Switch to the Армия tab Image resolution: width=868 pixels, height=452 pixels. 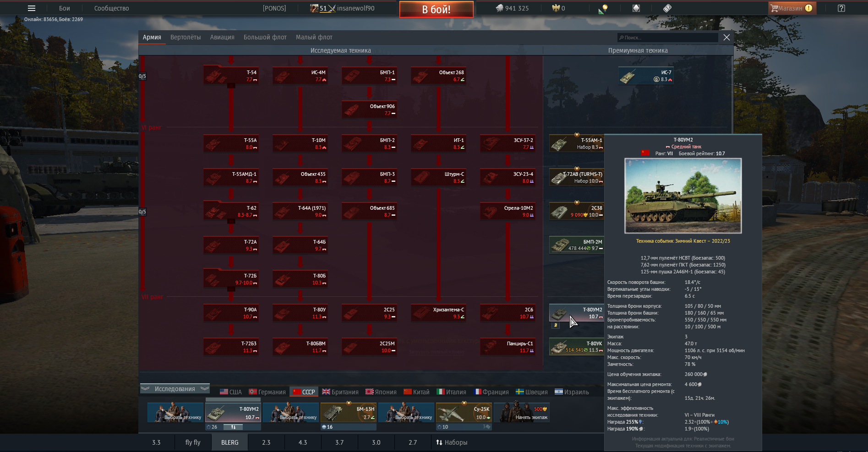click(x=152, y=38)
